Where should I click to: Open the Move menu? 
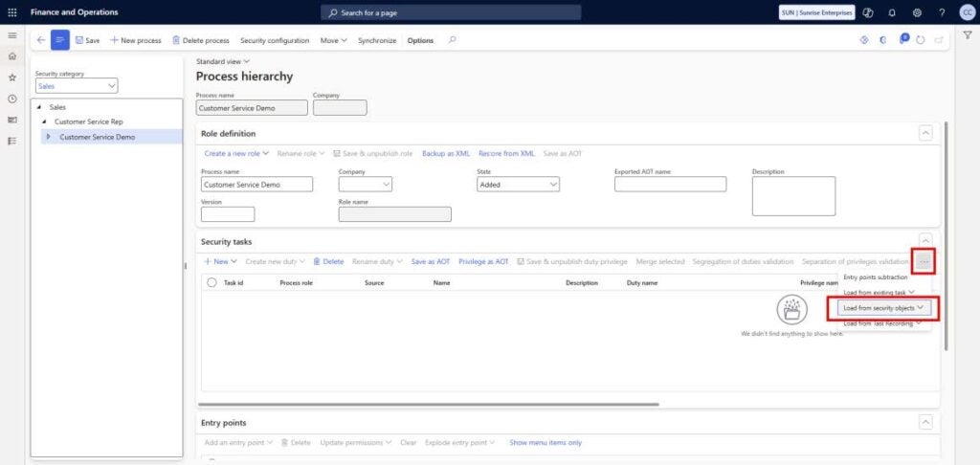[x=333, y=40]
